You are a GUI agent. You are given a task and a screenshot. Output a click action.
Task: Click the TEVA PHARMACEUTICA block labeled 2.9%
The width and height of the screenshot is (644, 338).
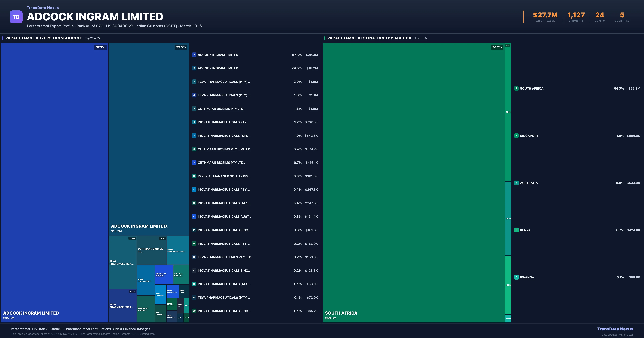click(x=122, y=262)
